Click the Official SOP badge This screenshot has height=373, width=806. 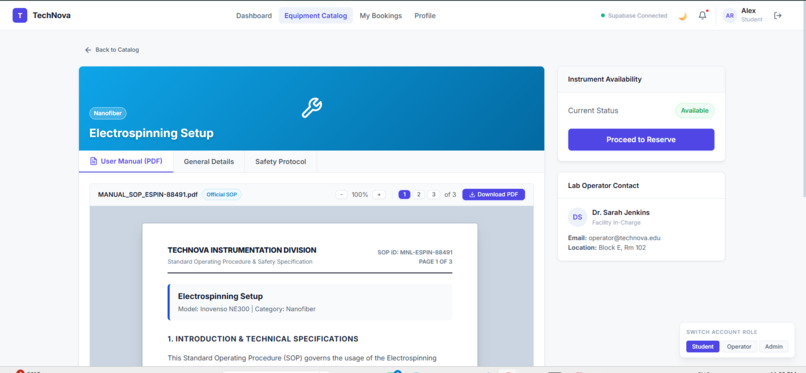(x=221, y=195)
